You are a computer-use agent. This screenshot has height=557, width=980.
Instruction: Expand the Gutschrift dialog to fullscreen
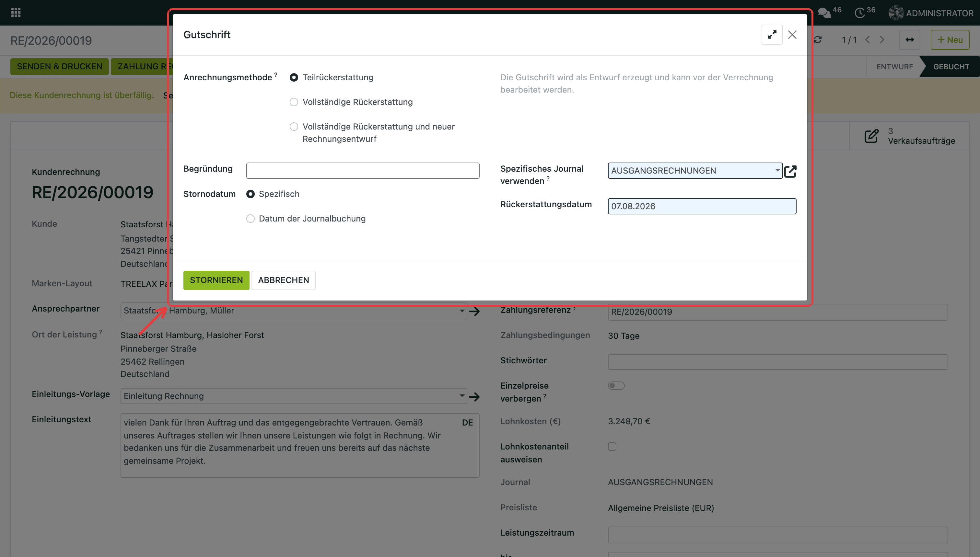pos(772,35)
